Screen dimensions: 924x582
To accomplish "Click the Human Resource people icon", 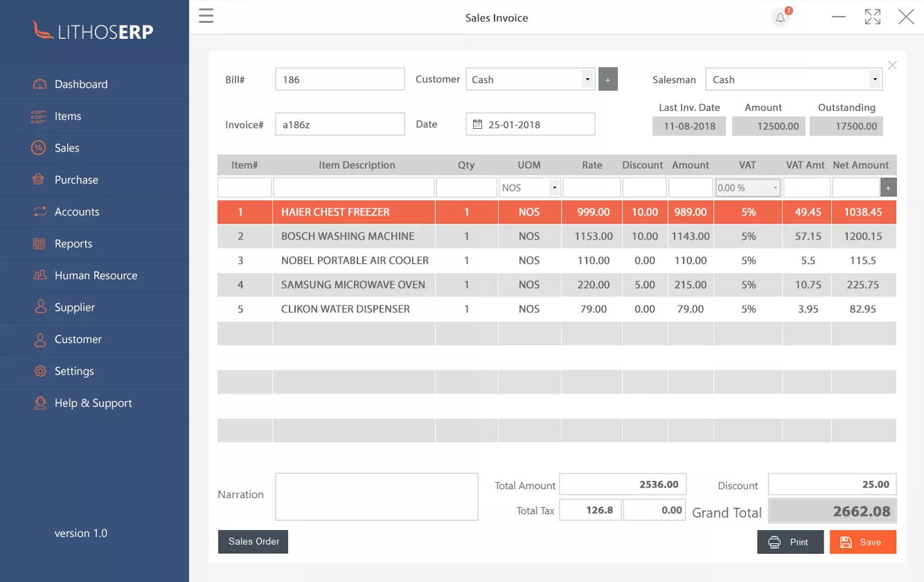I will [x=39, y=275].
